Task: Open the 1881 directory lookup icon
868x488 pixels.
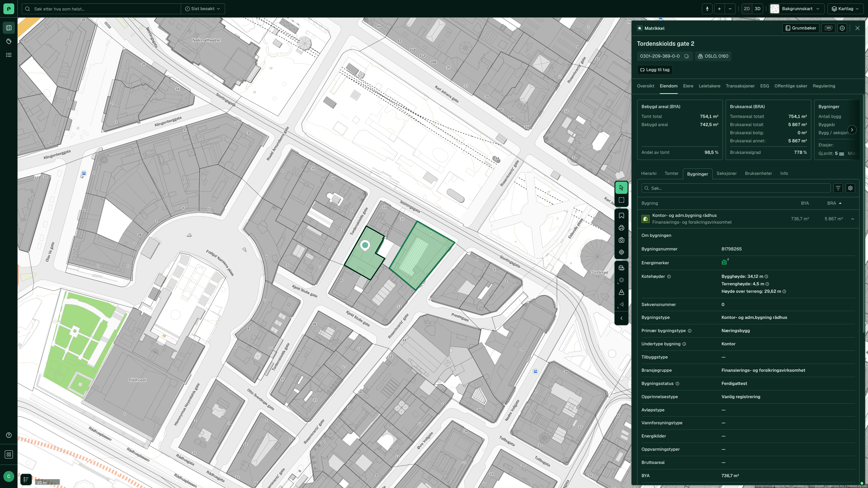Action: 828,28
